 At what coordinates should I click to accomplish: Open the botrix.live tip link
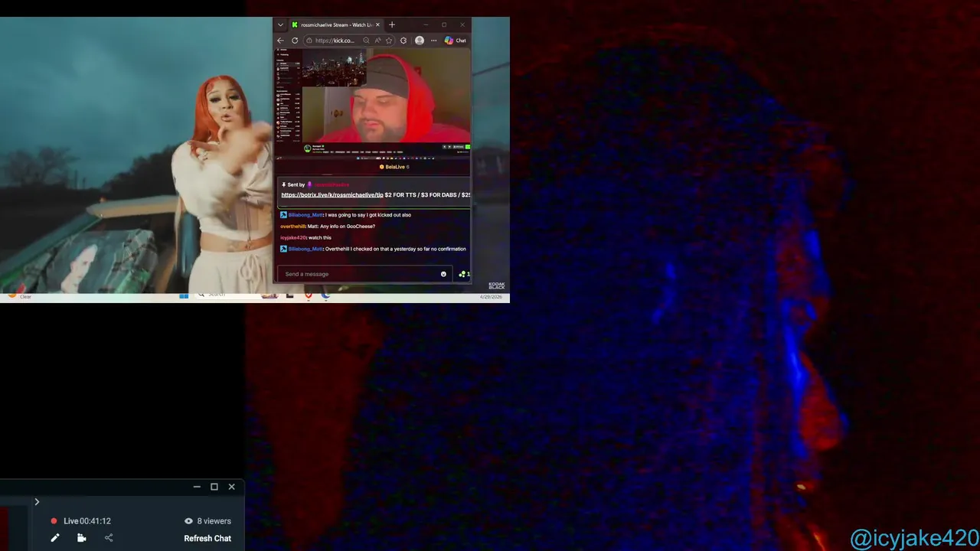[332, 195]
